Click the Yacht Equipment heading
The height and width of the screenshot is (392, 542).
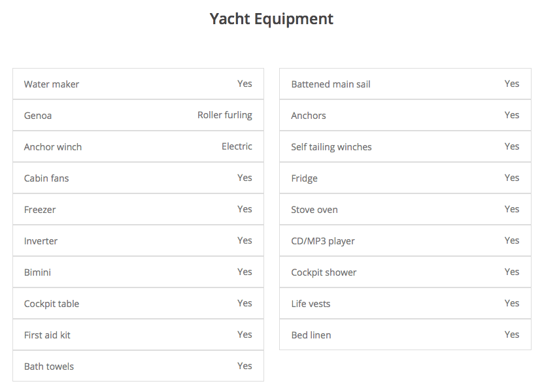click(x=271, y=19)
